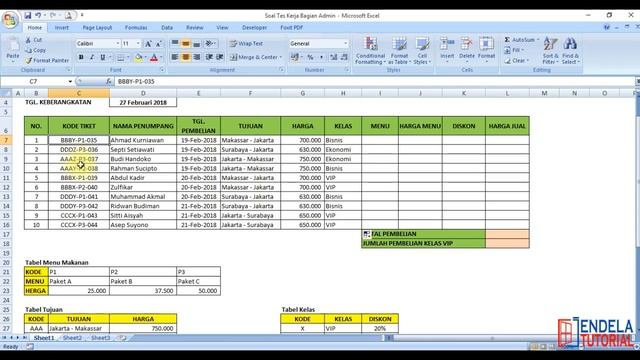Expand the font size dropdown

pos(138,44)
